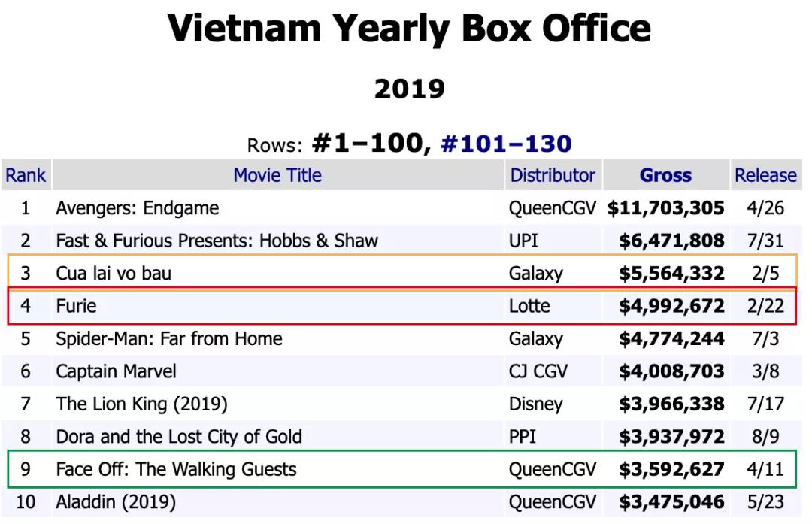Click the Distributor column header

[x=553, y=175]
